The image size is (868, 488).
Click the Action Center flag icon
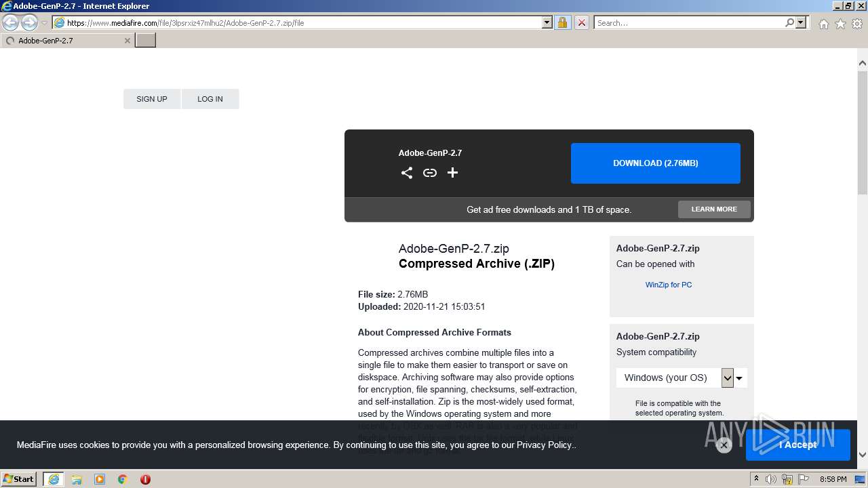[804, 479]
